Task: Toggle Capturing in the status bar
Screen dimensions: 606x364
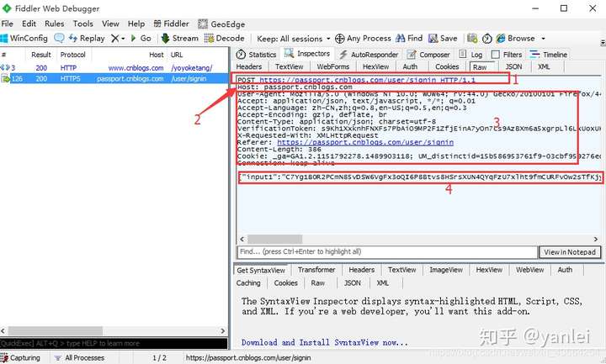Action: tap(20, 358)
